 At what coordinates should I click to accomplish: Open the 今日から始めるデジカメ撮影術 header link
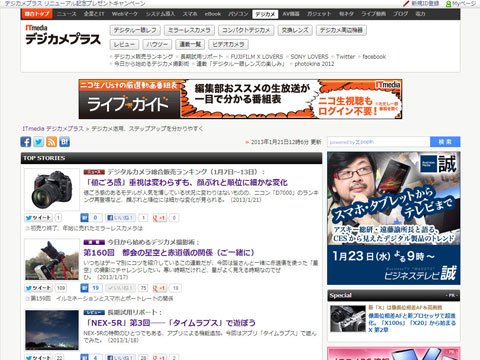tap(151, 64)
